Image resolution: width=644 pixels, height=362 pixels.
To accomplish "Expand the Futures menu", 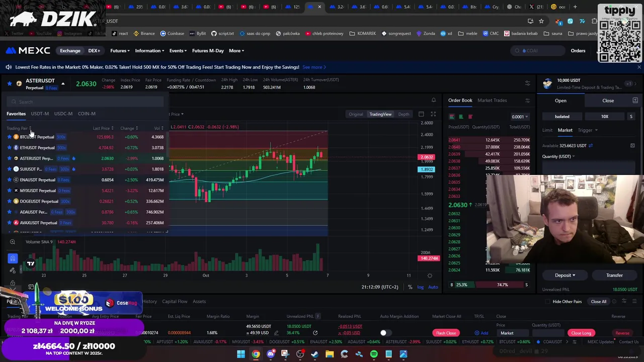I will [x=120, y=51].
